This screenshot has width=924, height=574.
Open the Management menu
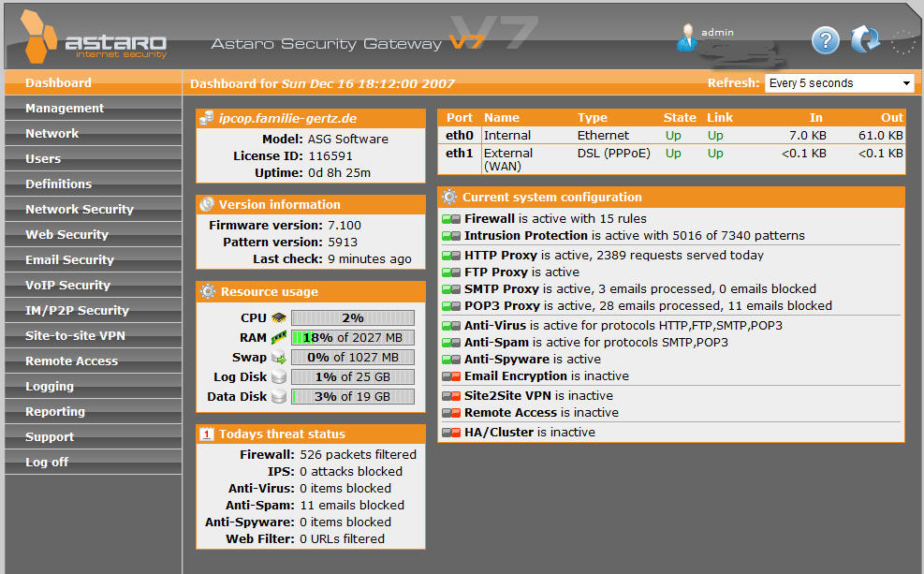point(93,108)
